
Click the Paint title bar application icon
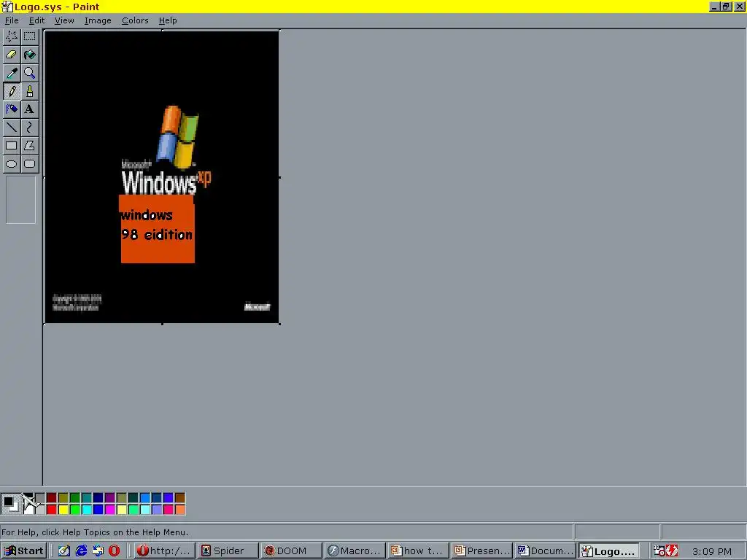[x=7, y=7]
